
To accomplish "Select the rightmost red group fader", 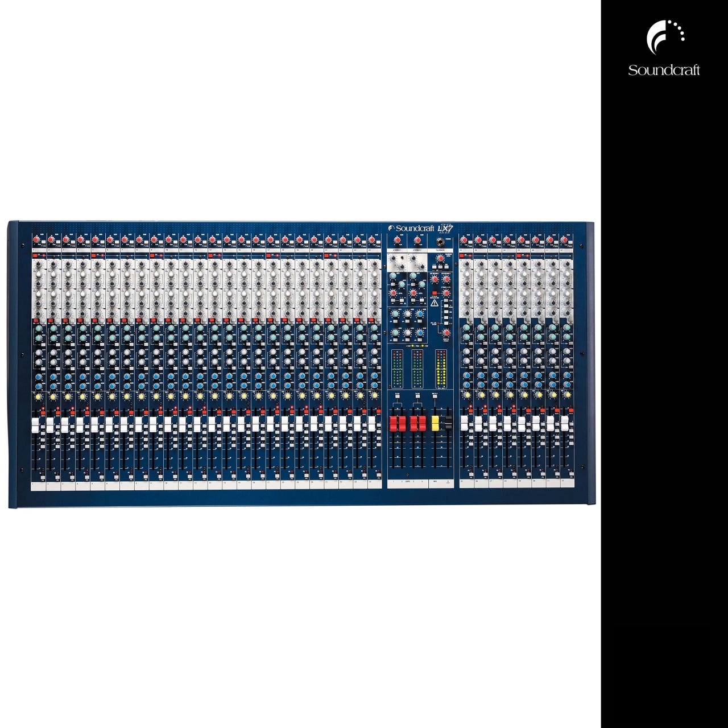I will [423, 424].
